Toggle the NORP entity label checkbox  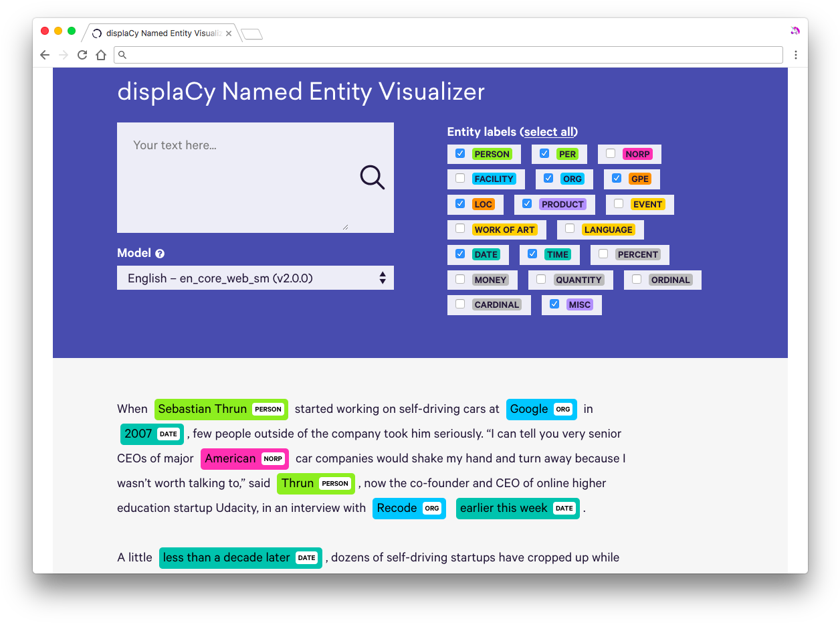click(609, 154)
